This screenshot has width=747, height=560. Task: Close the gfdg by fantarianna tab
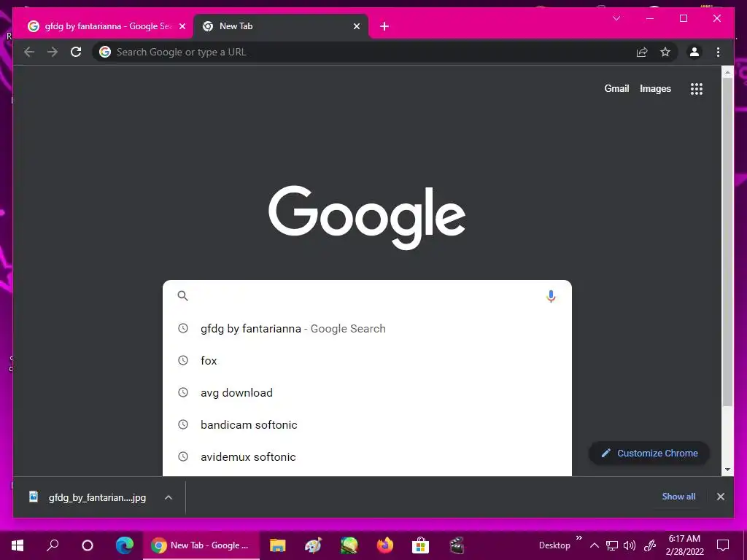(182, 26)
